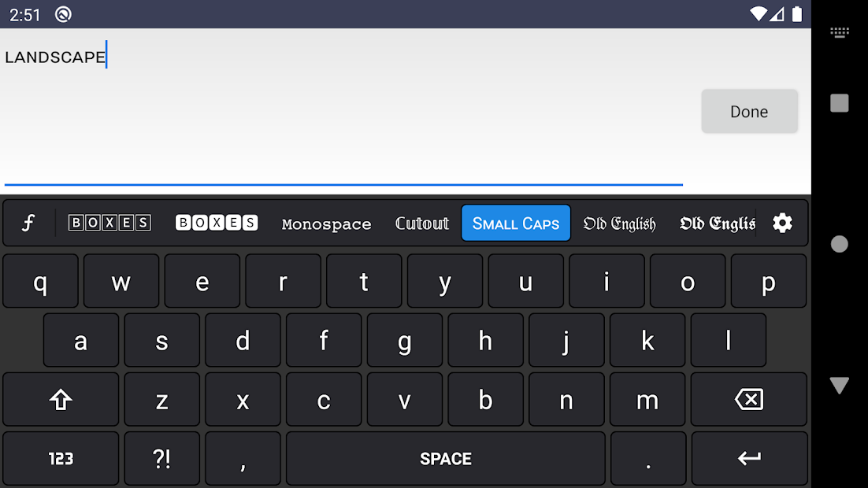This screenshot has height=488, width=868.
Task: Select the Small Caps font style
Action: pos(516,223)
